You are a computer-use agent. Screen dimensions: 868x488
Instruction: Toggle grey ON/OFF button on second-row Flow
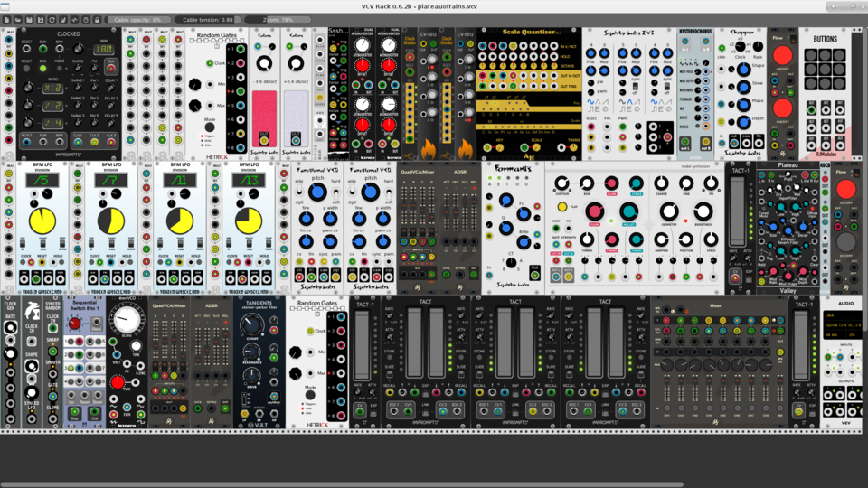point(846,242)
